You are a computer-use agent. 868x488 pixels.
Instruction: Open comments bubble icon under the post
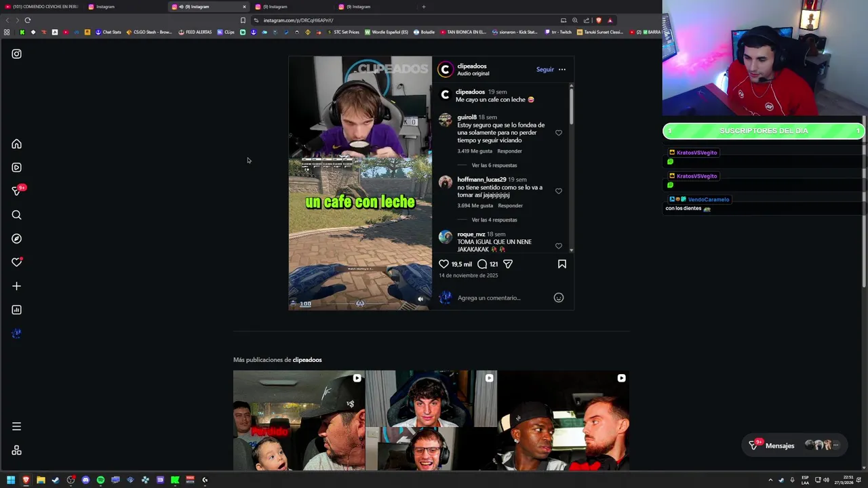[x=481, y=264]
